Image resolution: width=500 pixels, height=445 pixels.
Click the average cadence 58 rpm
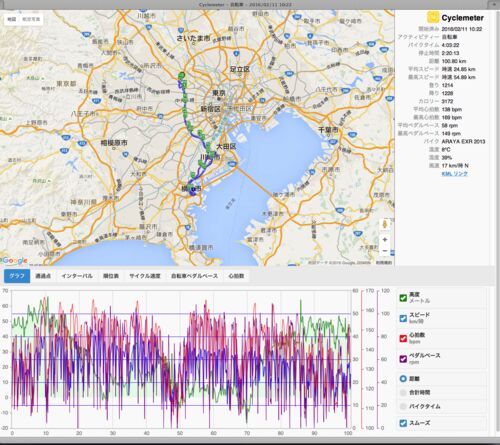[x=450, y=125]
